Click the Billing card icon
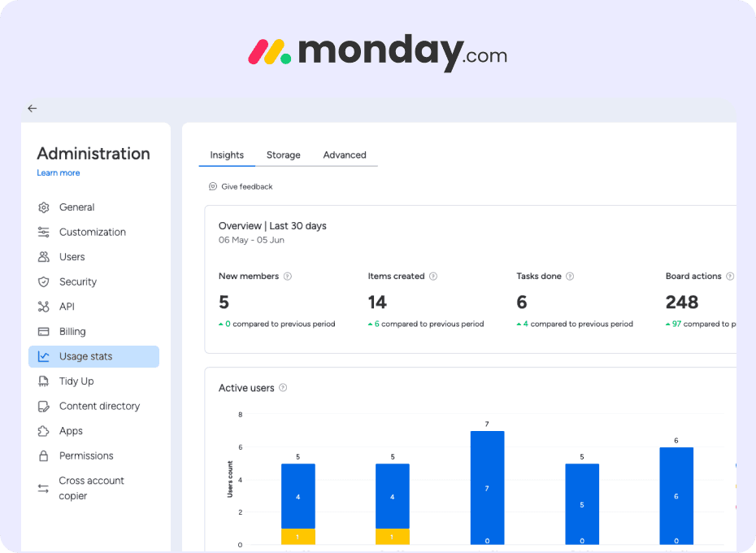Screen dimensions: 756x553 tap(43, 332)
